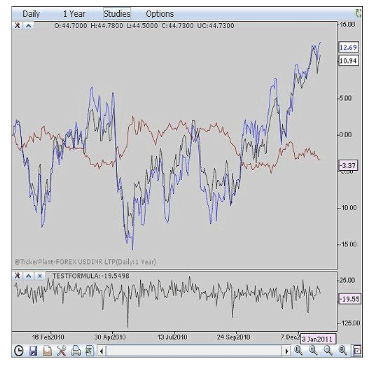
Task: Click the export sheet icon in toolbar
Action: [x=90, y=351]
